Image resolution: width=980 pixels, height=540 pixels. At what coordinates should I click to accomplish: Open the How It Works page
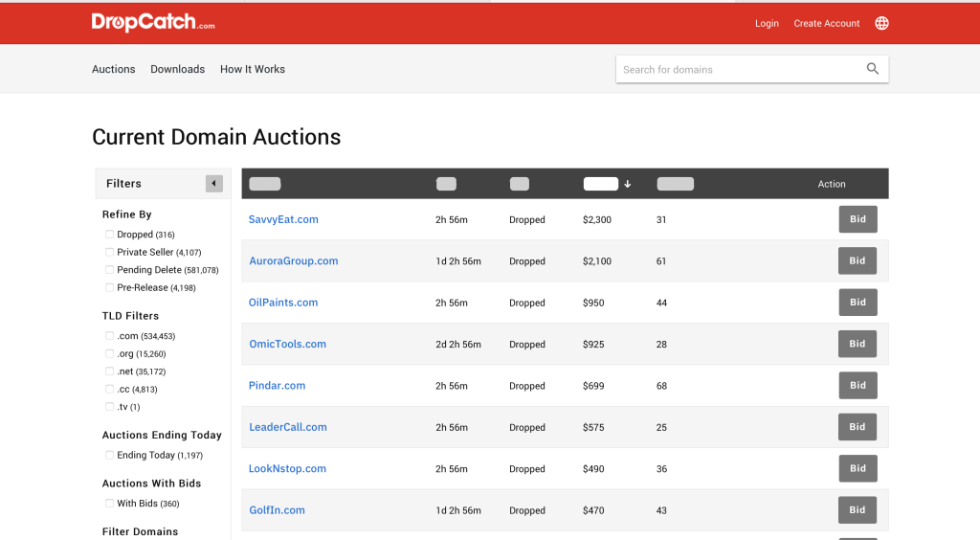(253, 69)
